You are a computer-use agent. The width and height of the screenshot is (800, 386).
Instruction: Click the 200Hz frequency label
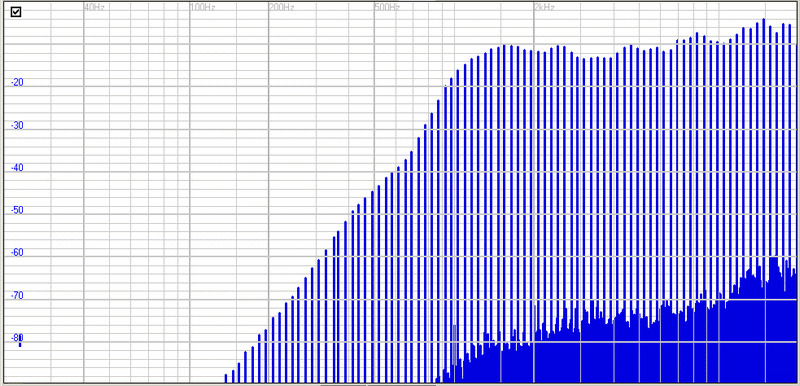tap(282, 8)
